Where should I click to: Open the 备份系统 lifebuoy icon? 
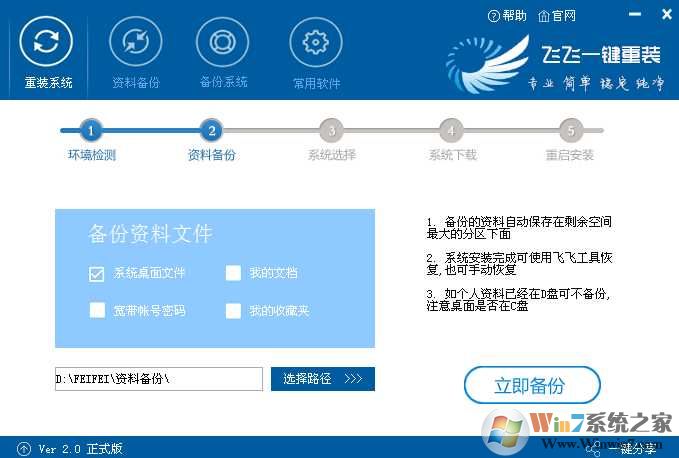223,42
